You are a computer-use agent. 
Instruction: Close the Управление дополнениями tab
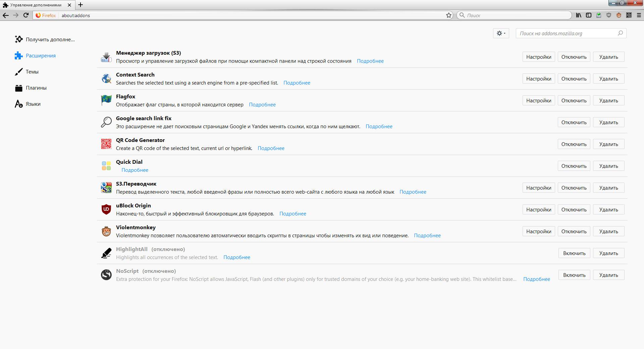click(x=69, y=5)
